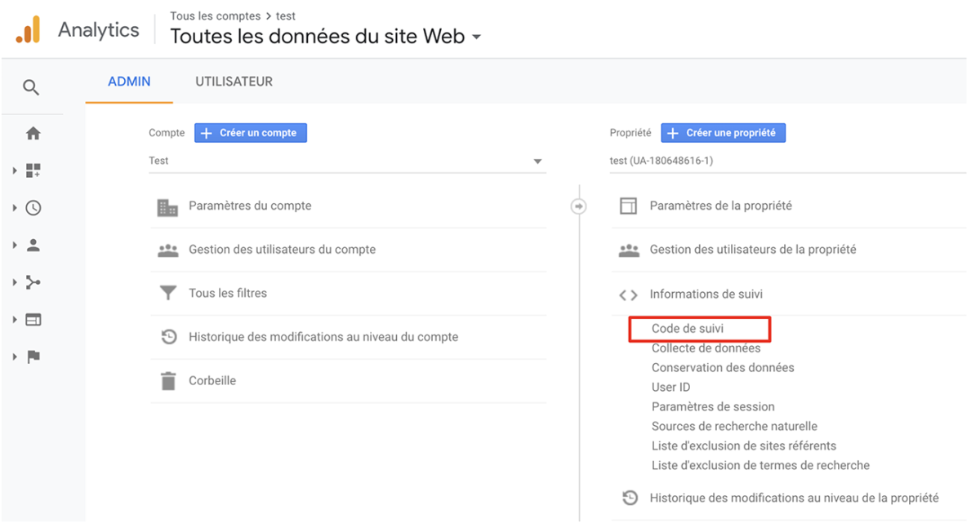Go to Home via house icon
This screenshot has height=523, width=980.
(33, 133)
